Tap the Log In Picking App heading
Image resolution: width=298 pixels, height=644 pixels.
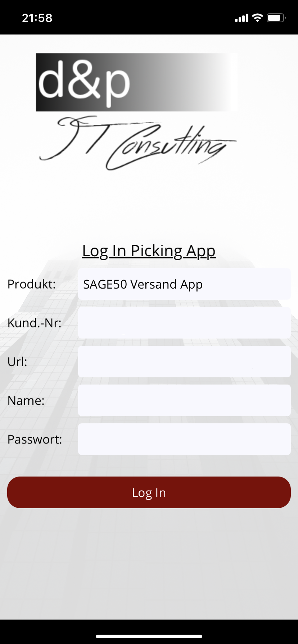(x=149, y=251)
